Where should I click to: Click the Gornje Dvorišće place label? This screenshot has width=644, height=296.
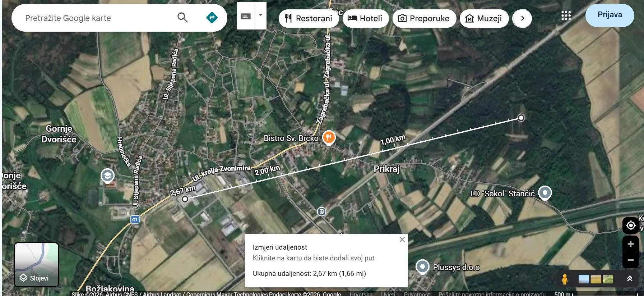[x=59, y=134]
